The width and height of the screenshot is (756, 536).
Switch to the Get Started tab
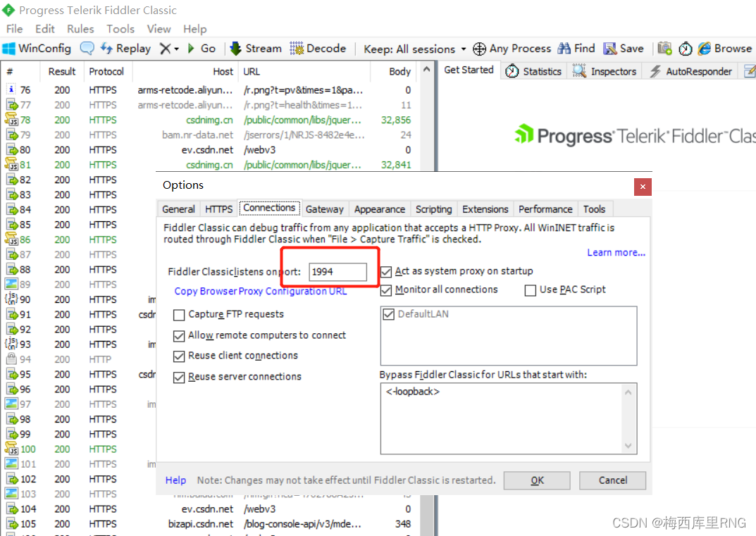point(469,70)
